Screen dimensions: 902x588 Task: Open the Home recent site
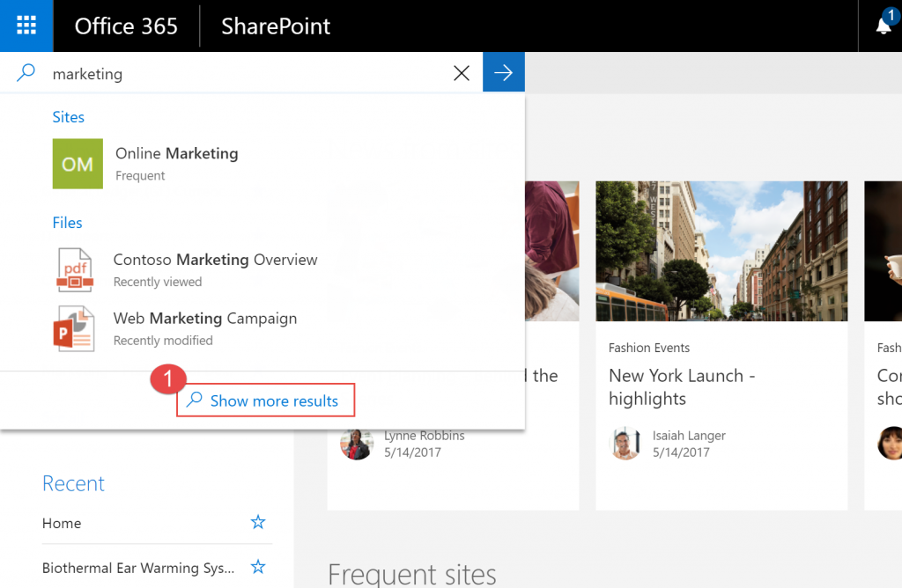[62, 523]
